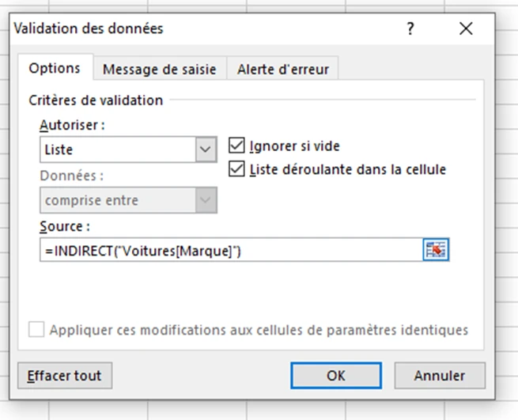This screenshot has width=518, height=420.
Task: Expand the Données dropdown arrow
Action: (206, 200)
